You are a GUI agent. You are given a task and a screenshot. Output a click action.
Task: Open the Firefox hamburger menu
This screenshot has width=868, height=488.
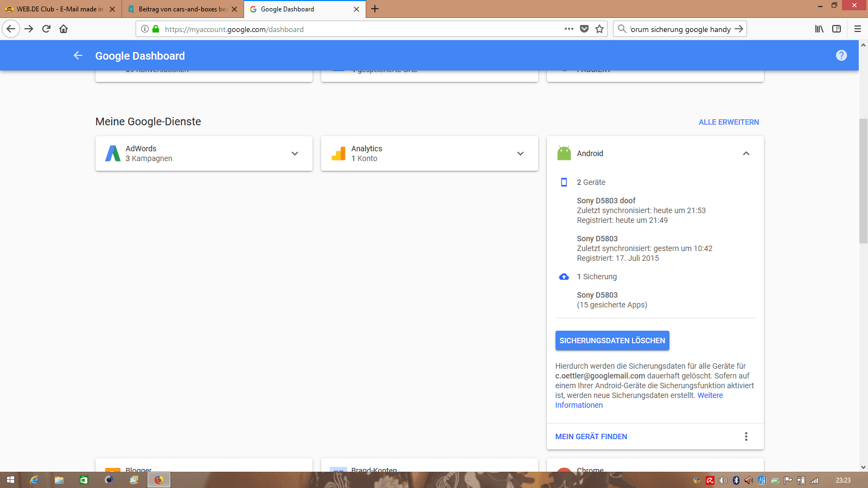pos(858,29)
